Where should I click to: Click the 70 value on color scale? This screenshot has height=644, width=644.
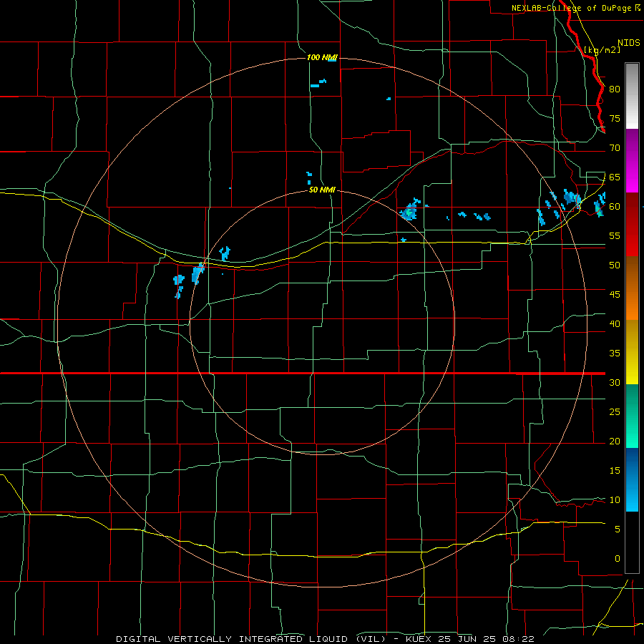click(x=615, y=148)
